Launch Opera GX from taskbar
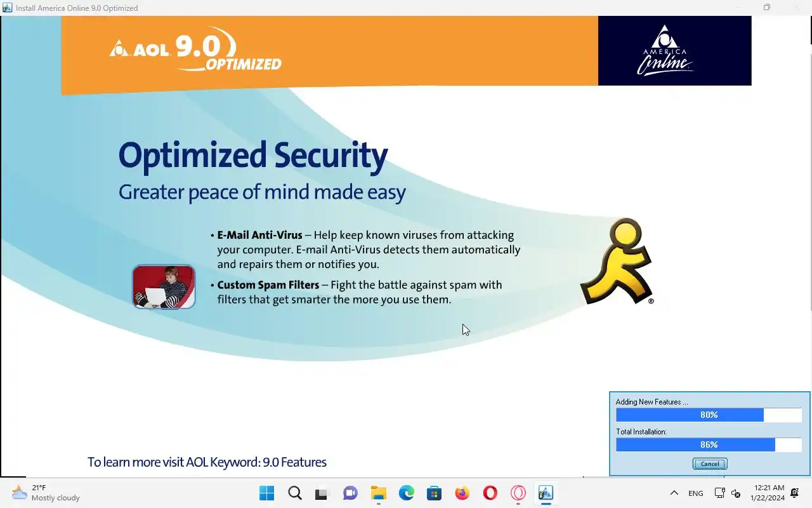Image resolution: width=812 pixels, height=508 pixels. point(518,493)
